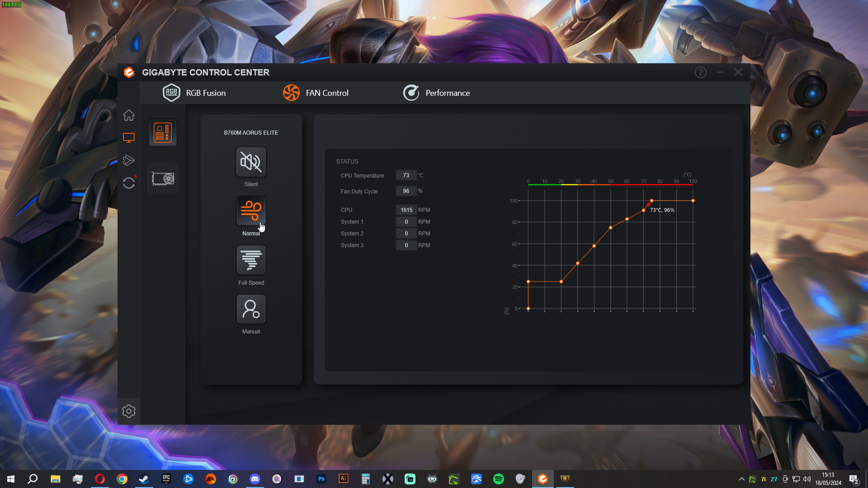Viewport: 868px width, 488px height.
Task: Open Photoshop from taskbar
Action: point(321,479)
